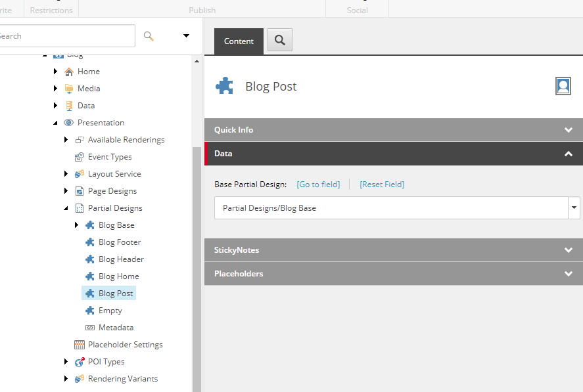The image size is (583, 392).
Task: Click the tree vertical scrollbar thumb
Action: [197, 269]
